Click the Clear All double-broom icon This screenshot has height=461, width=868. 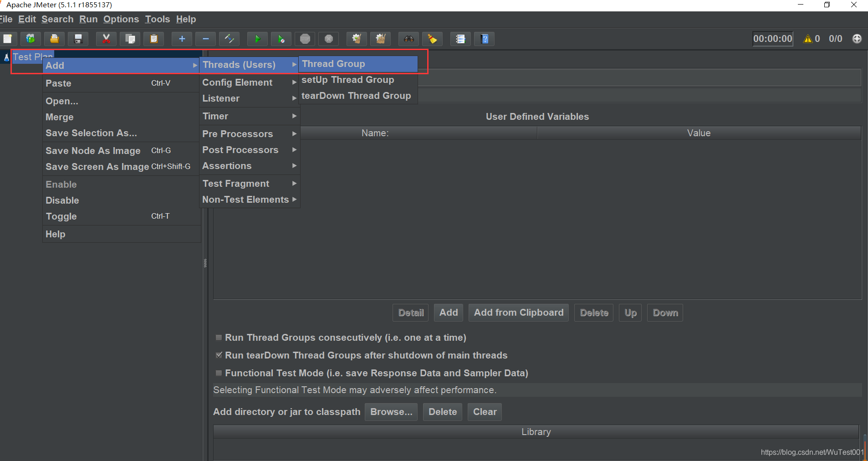[380, 39]
